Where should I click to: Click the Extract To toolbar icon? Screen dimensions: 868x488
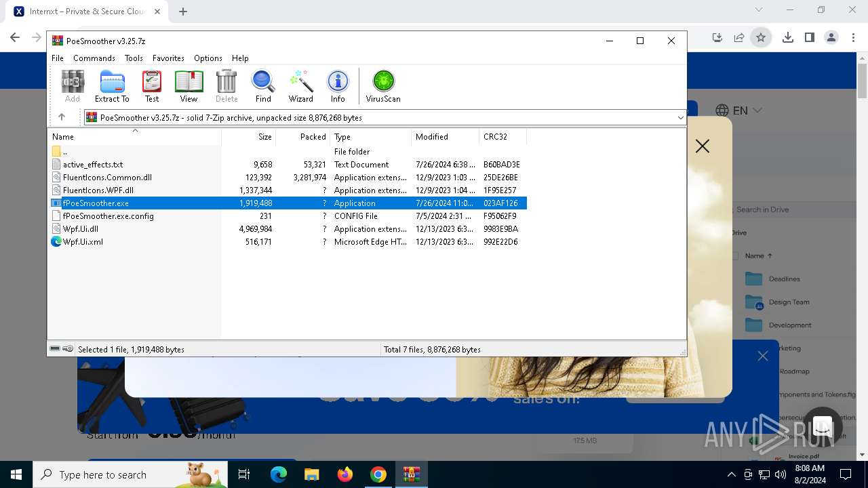(x=112, y=86)
